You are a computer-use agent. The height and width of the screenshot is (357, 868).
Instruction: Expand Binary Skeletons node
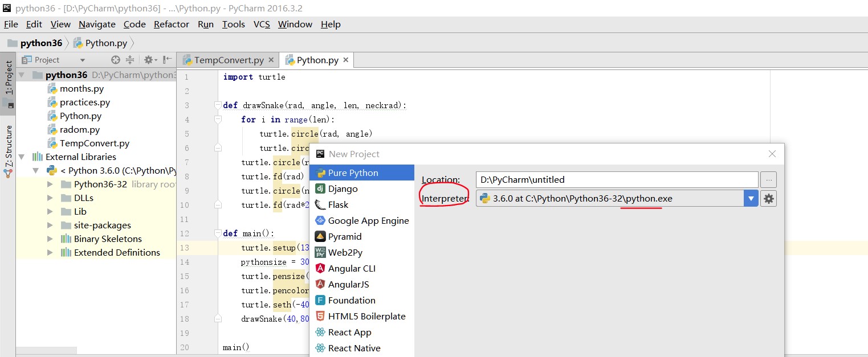coord(50,239)
